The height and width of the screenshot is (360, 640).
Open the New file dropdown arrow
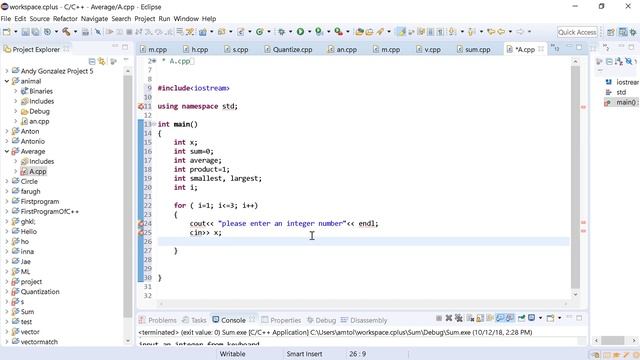click(x=16, y=31)
